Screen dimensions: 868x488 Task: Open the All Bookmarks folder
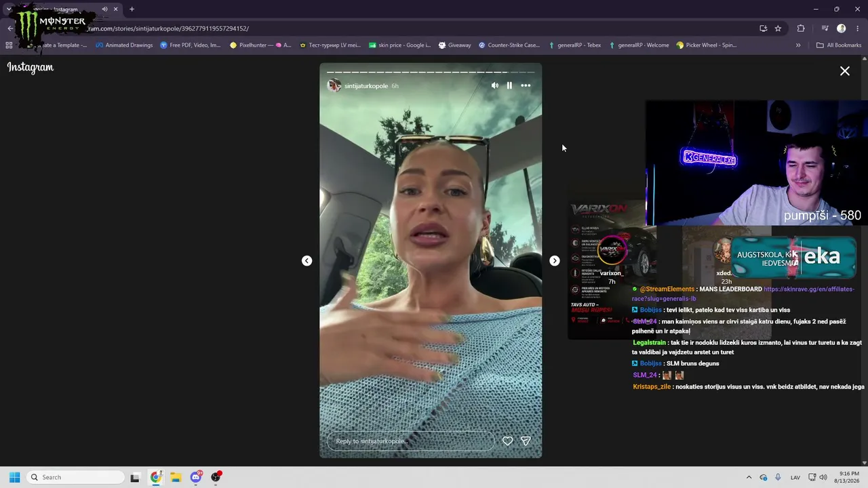pos(839,45)
